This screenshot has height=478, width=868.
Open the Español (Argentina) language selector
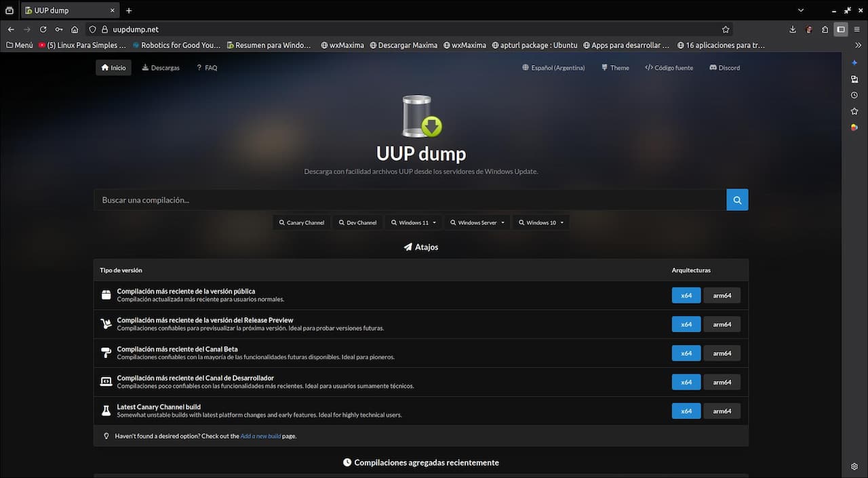click(x=553, y=68)
